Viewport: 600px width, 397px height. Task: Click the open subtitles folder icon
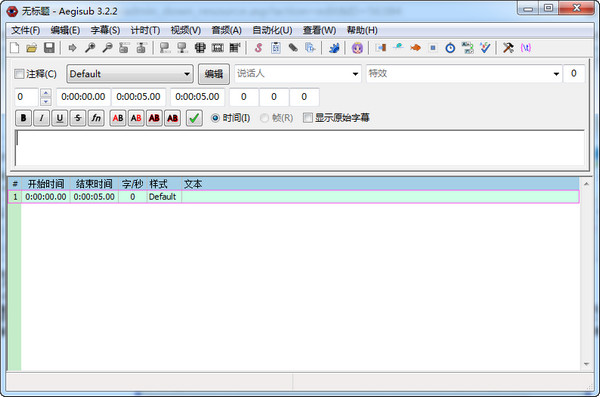[x=32, y=48]
